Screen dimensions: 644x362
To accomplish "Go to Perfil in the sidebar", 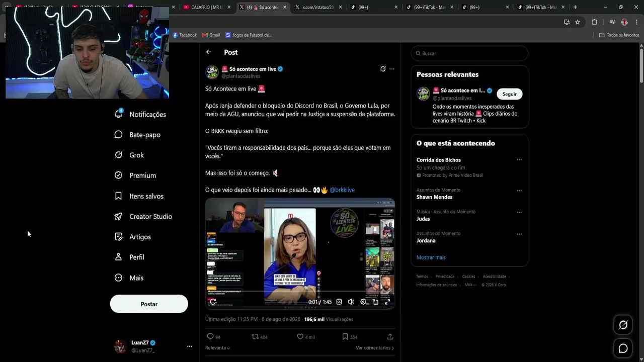I will click(x=129, y=257).
